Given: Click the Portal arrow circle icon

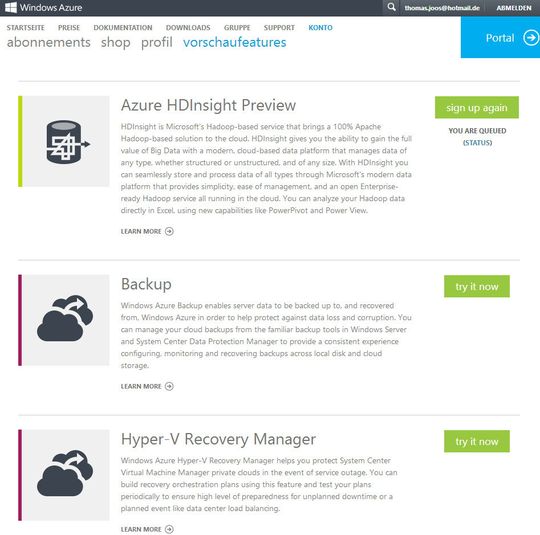Looking at the screenshot, I should 531,38.
